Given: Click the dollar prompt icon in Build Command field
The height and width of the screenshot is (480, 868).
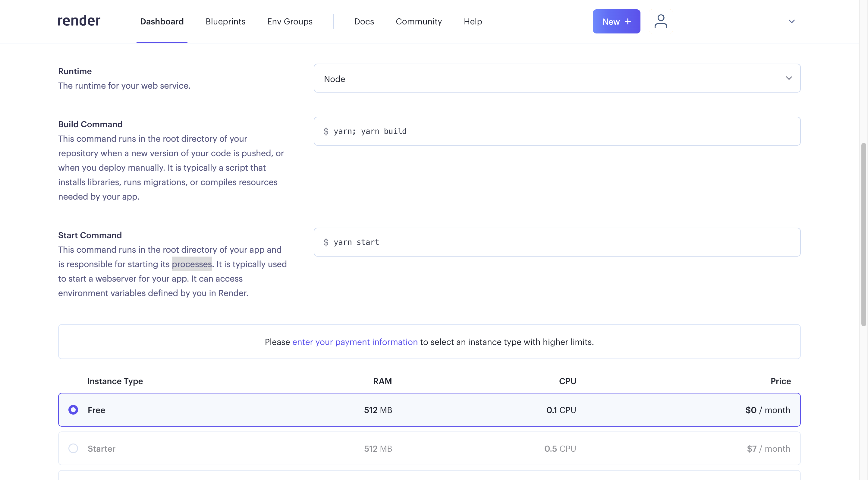Looking at the screenshot, I should click(326, 131).
